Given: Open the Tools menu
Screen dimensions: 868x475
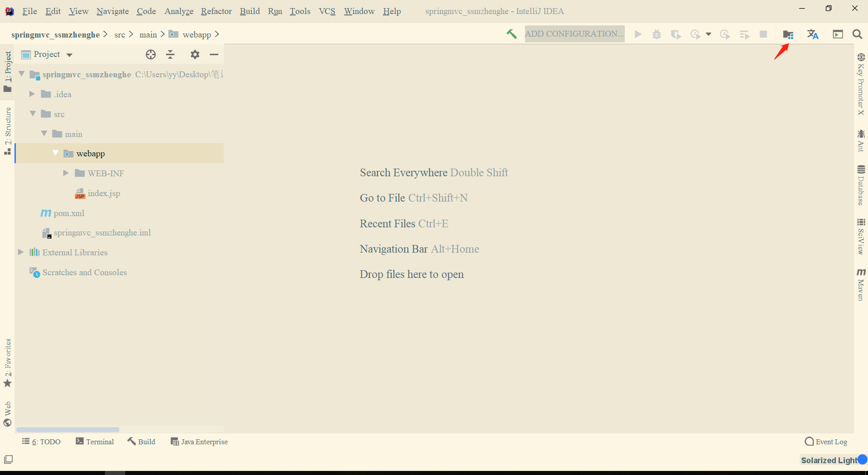Looking at the screenshot, I should [300, 11].
